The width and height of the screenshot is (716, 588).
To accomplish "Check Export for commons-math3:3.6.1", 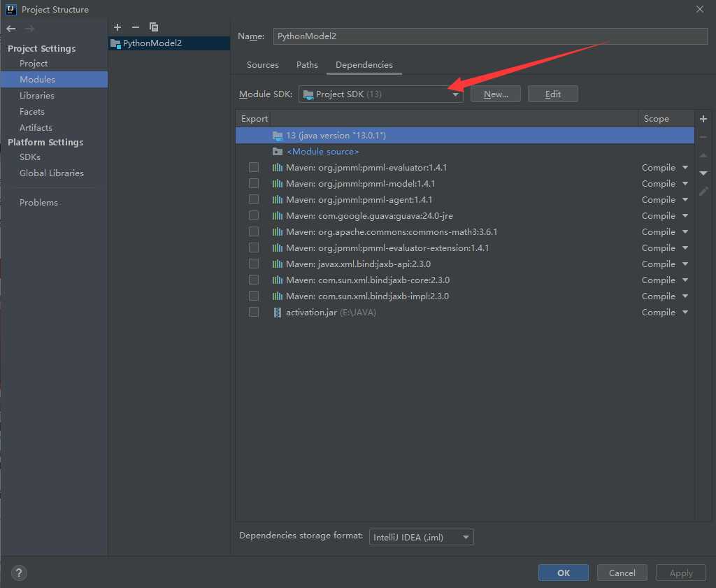I will 253,232.
